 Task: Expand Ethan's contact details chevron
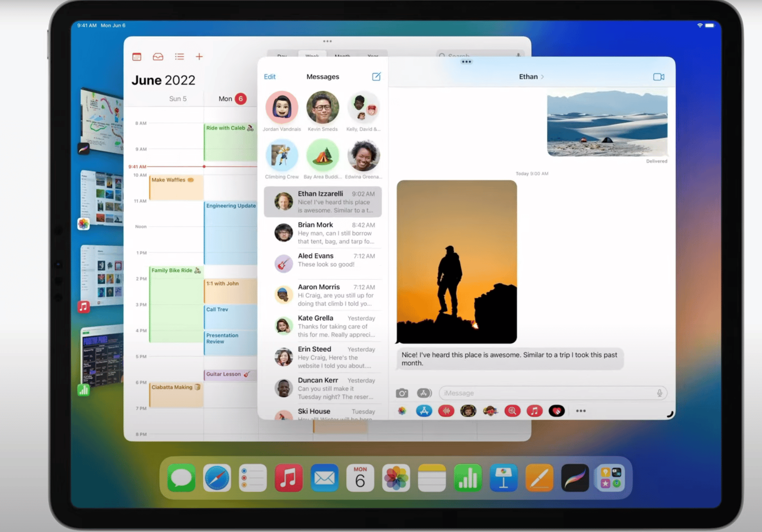tap(542, 77)
